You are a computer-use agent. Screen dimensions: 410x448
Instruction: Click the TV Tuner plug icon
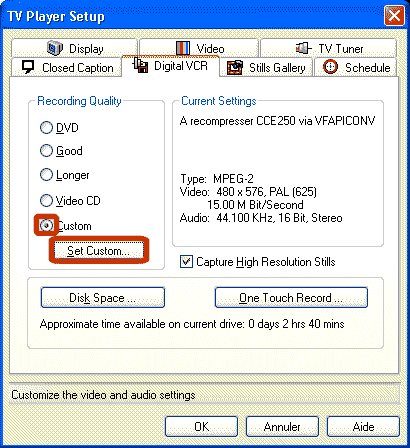pyautogui.click(x=303, y=48)
